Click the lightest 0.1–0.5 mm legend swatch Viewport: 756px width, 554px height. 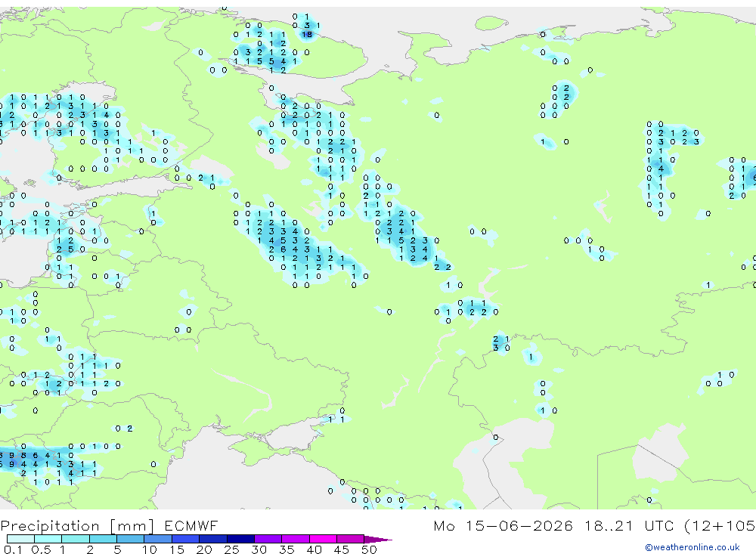click(x=20, y=539)
